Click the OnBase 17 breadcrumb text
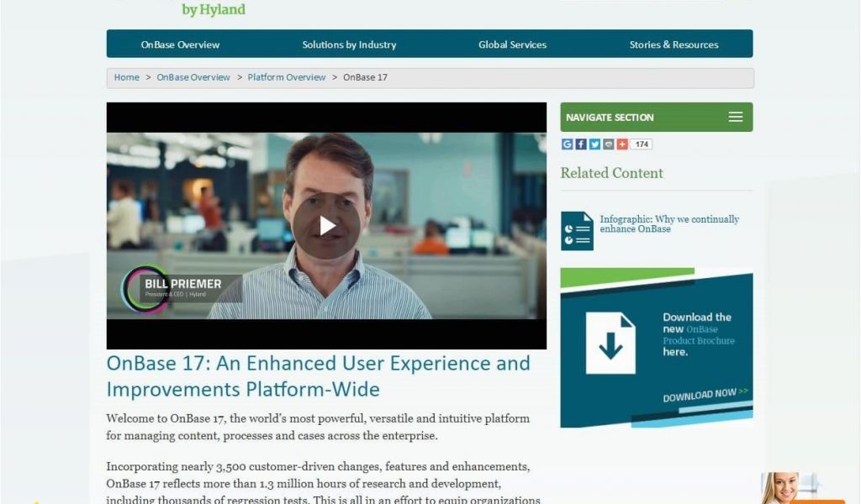 click(x=365, y=77)
